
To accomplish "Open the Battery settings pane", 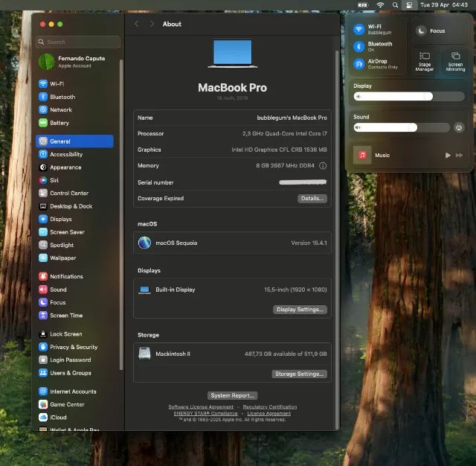I will pos(74,123).
